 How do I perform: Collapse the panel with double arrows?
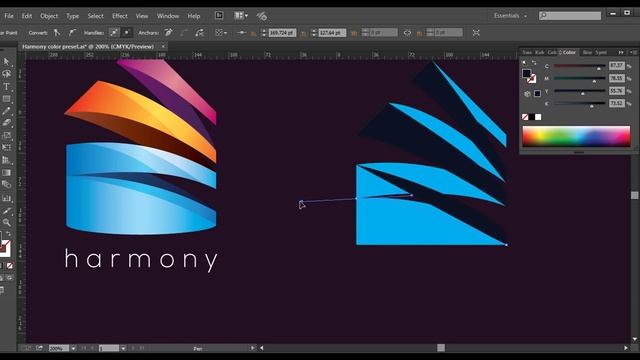[621, 52]
